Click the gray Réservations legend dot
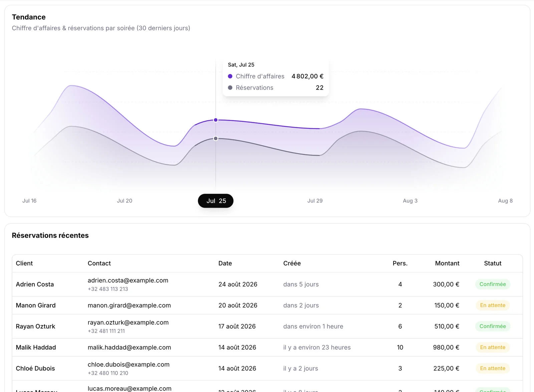534x392 pixels. pos(230,88)
